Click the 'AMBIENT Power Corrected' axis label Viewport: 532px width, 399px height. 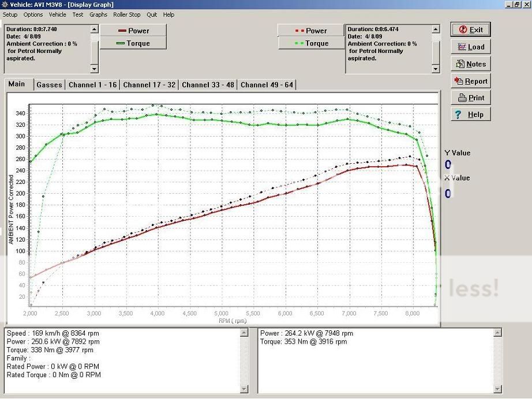pyautogui.click(x=11, y=209)
